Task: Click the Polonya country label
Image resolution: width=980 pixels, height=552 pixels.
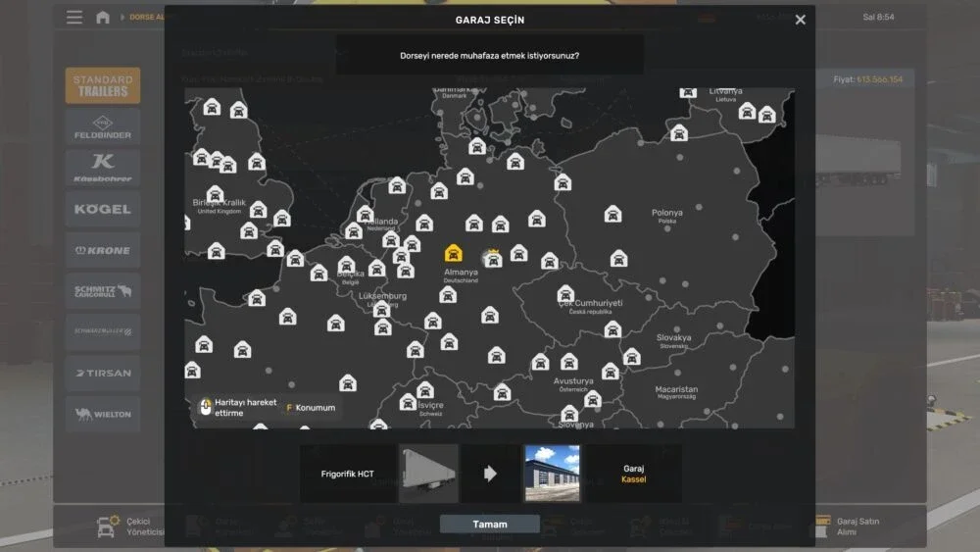Action: tap(666, 215)
